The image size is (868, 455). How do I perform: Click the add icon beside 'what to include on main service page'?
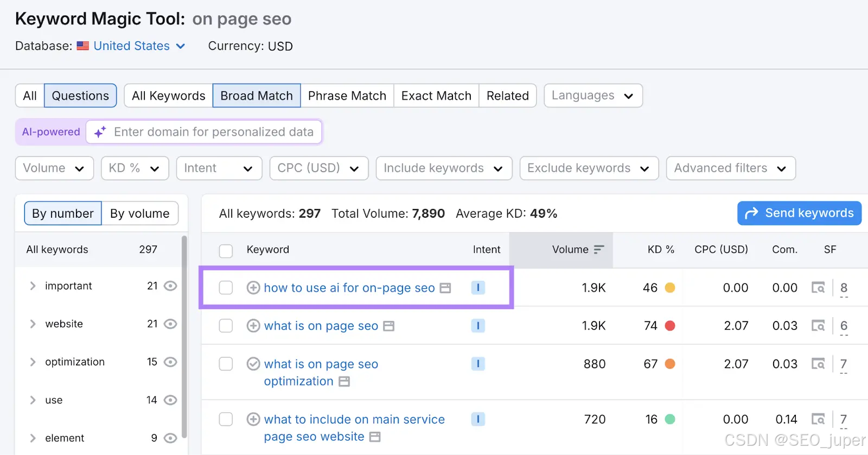(253, 419)
